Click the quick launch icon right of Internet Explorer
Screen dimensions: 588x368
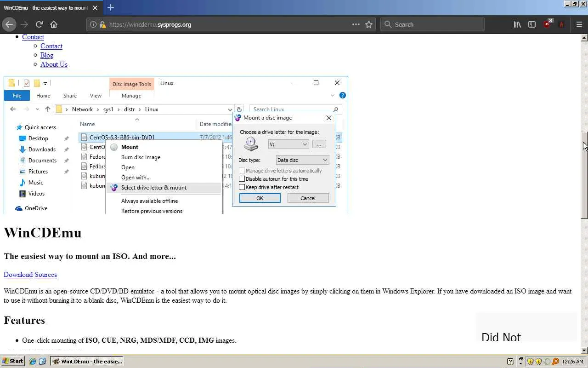42,362
